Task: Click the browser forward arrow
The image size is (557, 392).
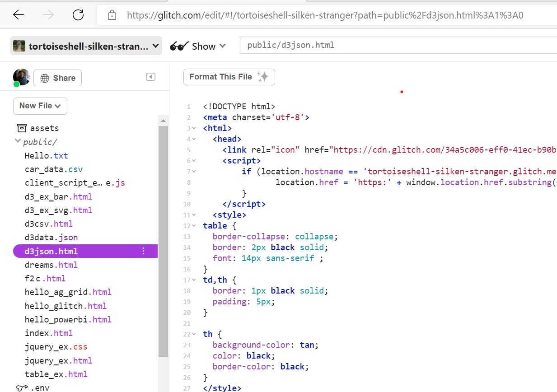Action: [x=48, y=15]
